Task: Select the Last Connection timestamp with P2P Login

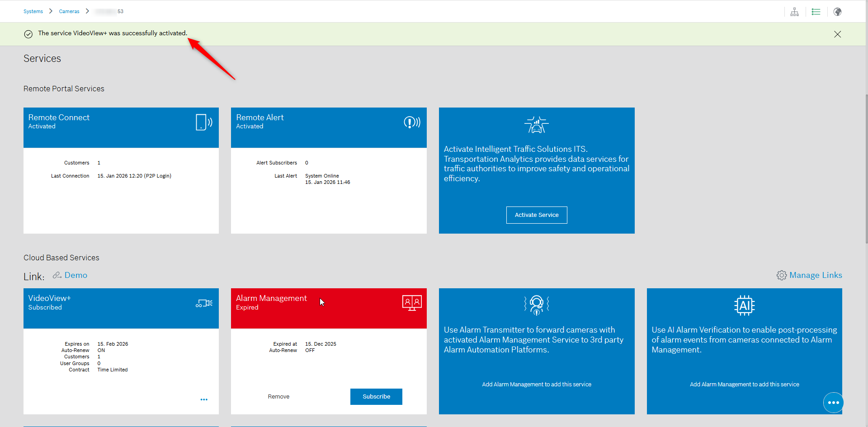Action: (134, 176)
